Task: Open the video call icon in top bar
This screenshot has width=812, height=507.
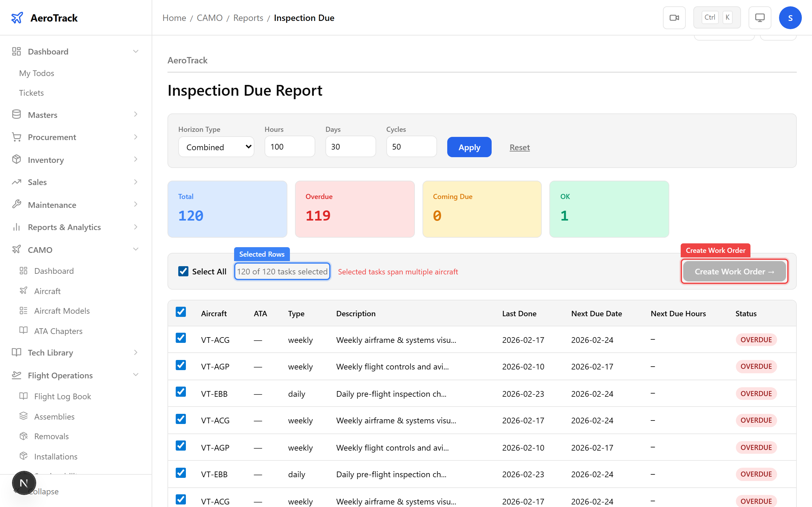Action: 674,17
